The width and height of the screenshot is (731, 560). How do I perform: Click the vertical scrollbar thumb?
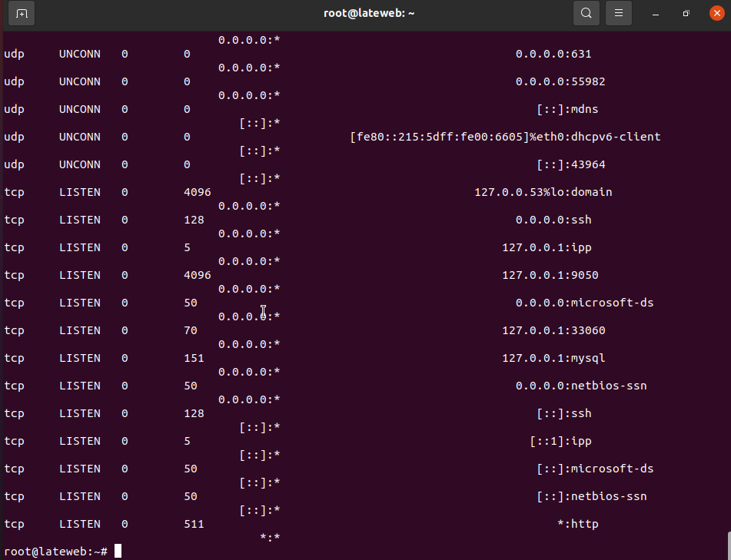727,545
